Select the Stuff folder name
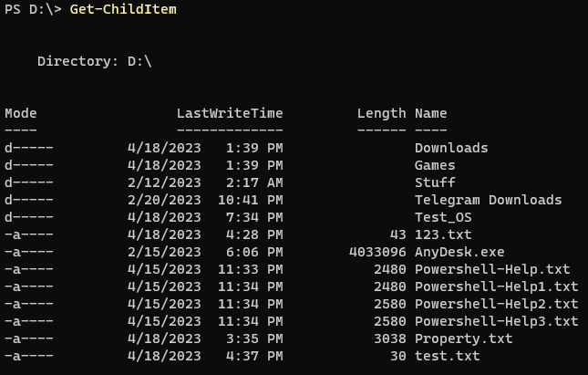 pos(435,182)
